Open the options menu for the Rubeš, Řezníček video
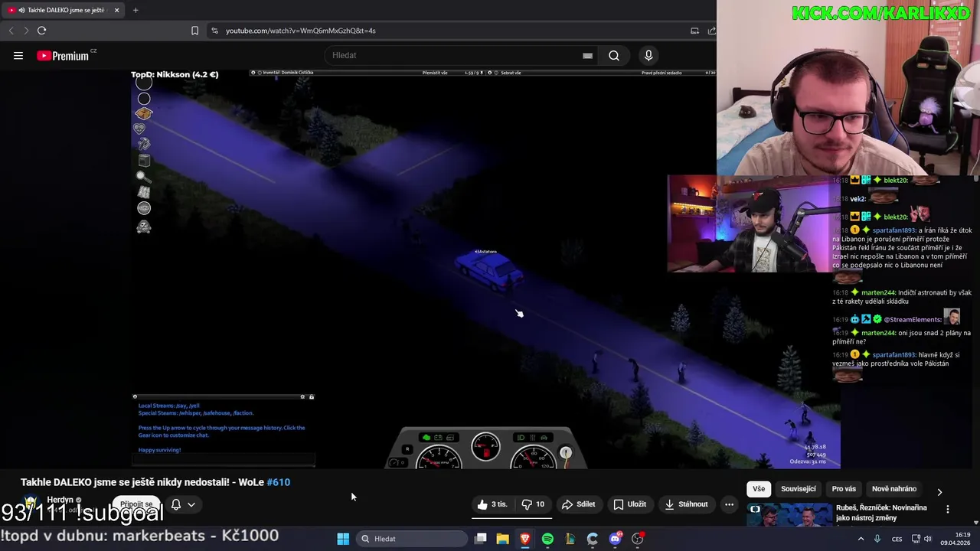This screenshot has width=980, height=551. pos(948,509)
